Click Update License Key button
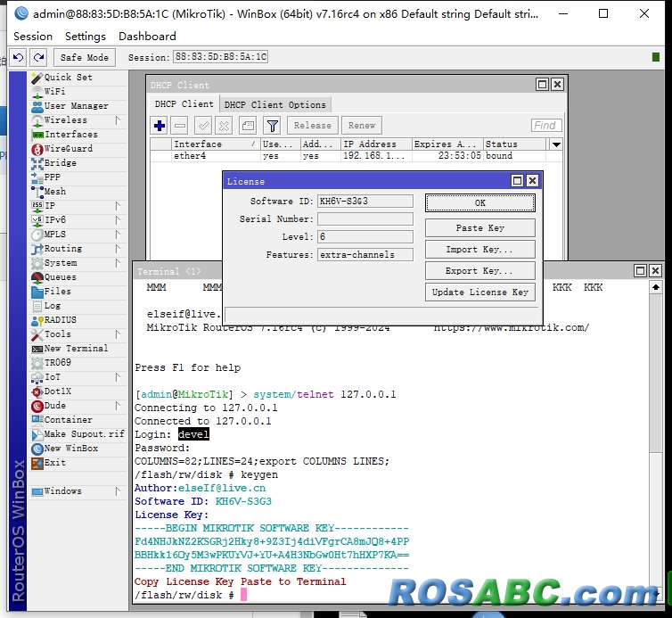 (x=480, y=293)
